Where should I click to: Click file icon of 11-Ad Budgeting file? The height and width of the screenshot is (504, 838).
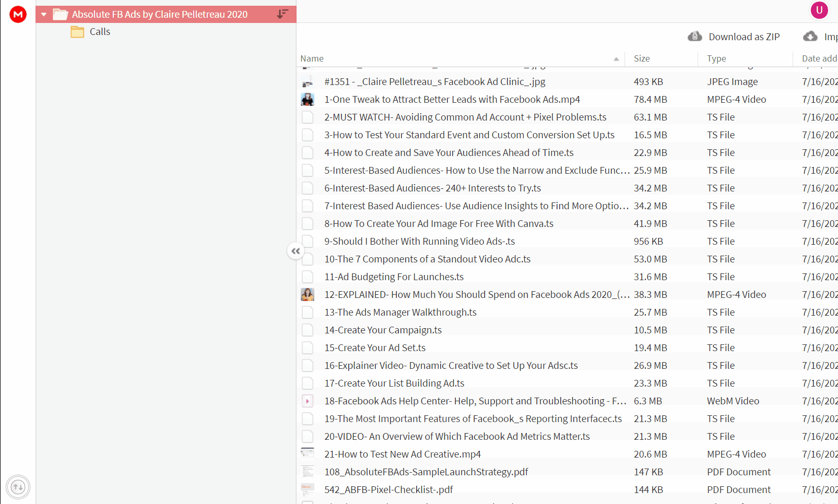[x=308, y=277]
